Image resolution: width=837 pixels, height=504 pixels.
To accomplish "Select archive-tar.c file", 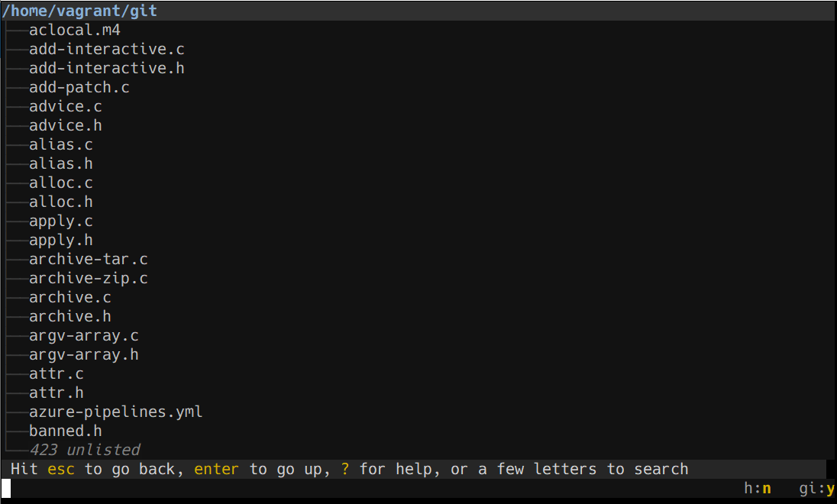I will 88,260.
